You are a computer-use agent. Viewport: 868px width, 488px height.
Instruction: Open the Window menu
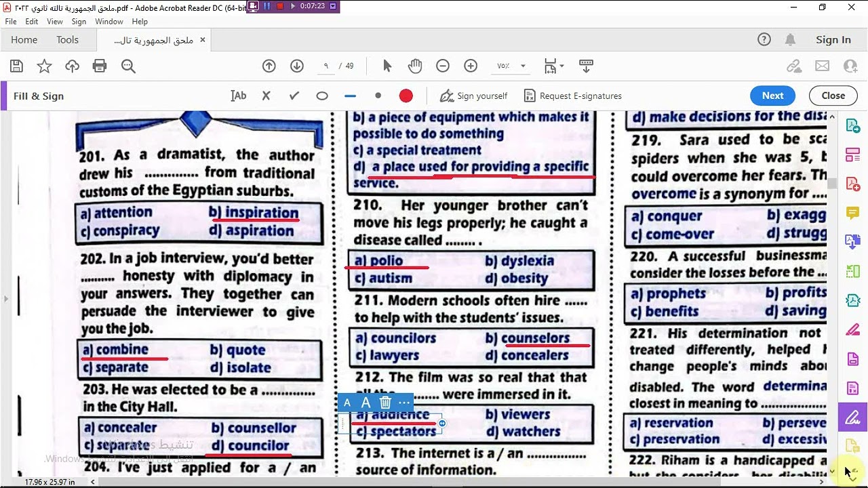(109, 22)
